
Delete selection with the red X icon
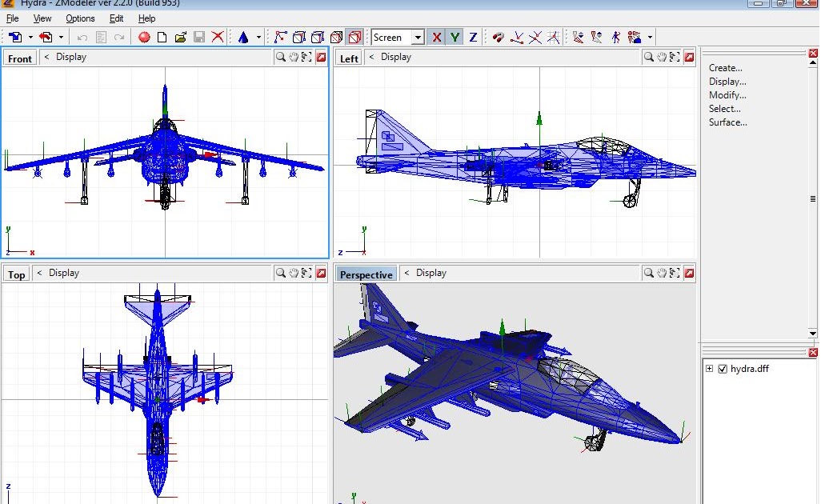(x=218, y=37)
